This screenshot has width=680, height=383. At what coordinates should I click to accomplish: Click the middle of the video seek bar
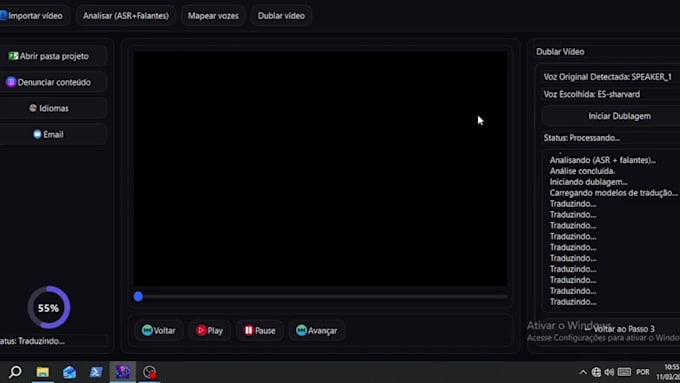pos(320,297)
